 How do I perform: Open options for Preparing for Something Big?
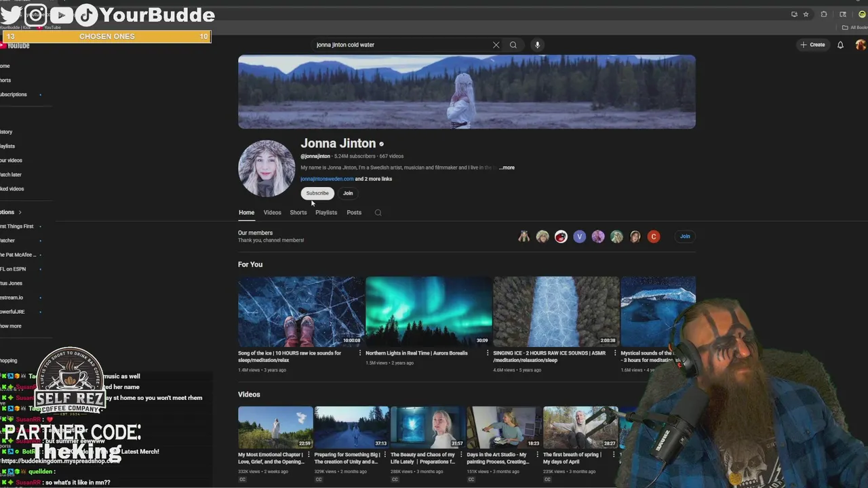pos(384,455)
